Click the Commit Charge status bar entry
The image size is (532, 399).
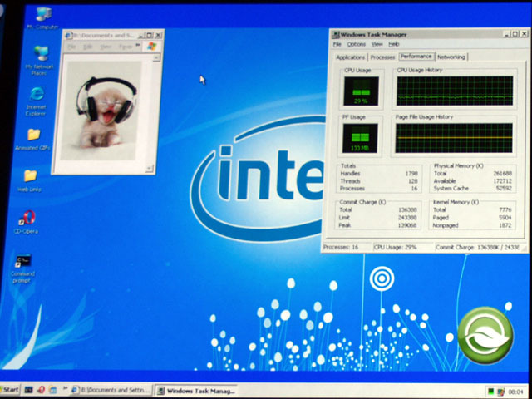(x=477, y=248)
